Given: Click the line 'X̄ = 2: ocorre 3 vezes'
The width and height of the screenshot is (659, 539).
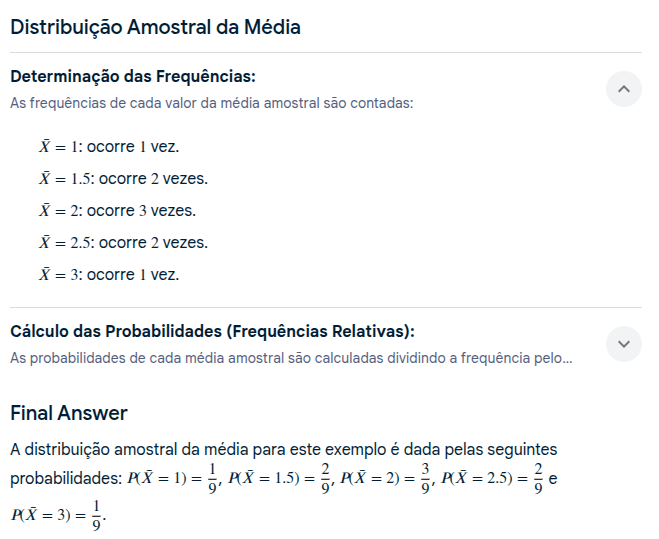Looking at the screenshot, I should pos(117,211).
